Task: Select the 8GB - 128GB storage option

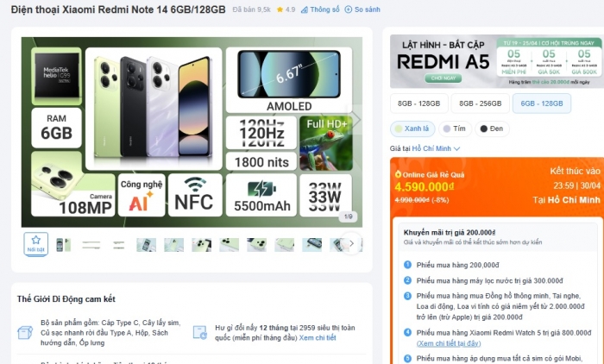Action: [418, 103]
